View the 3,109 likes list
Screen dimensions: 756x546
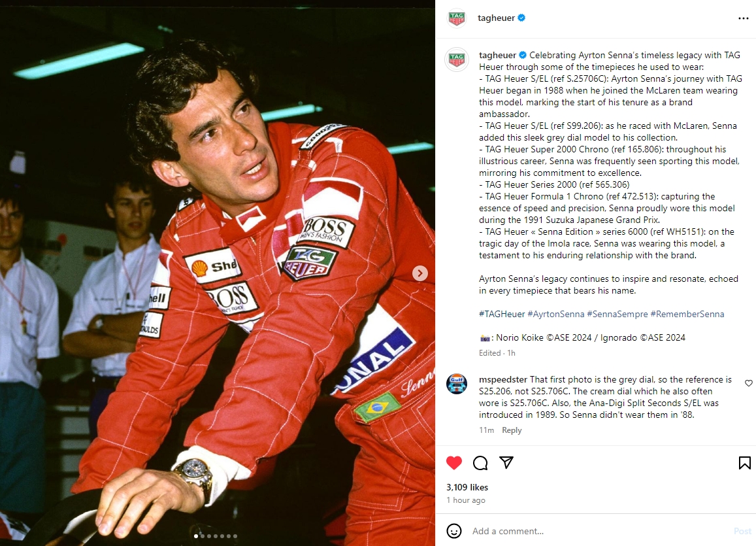467,487
